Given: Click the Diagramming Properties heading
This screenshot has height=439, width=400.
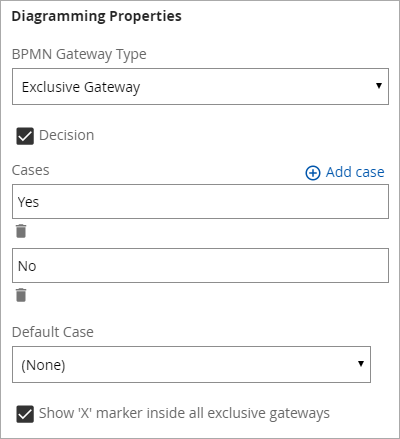Looking at the screenshot, I should coord(97,16).
